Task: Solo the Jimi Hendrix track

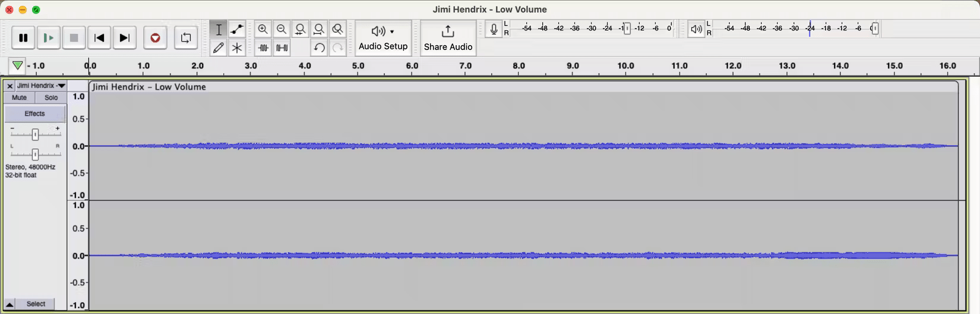Action: [51, 98]
